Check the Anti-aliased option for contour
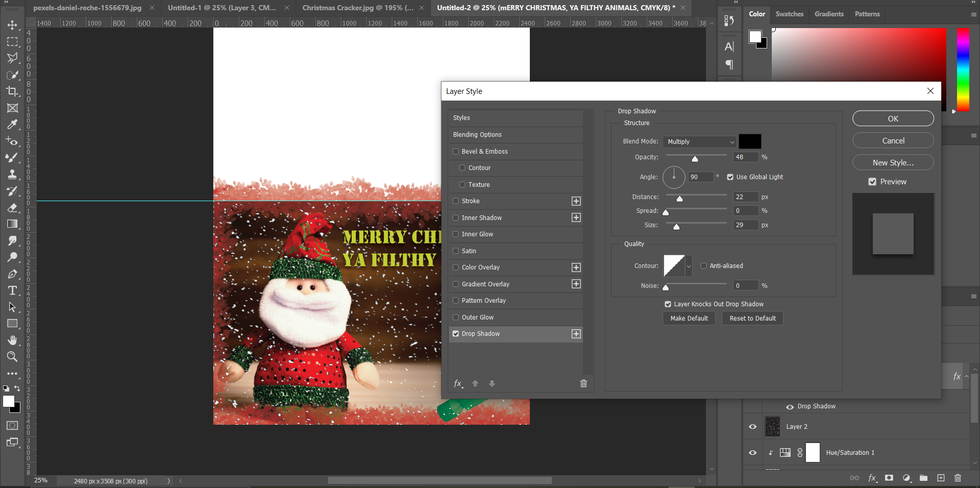This screenshot has width=980, height=488. 704,265
